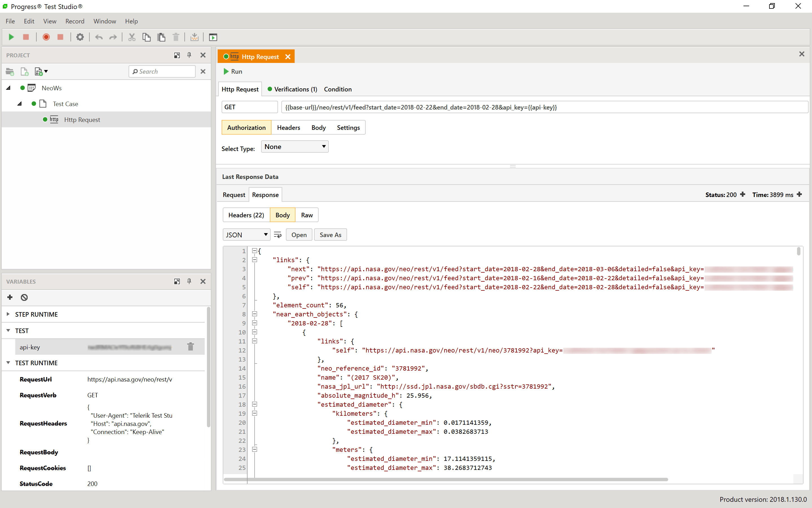Open the JSON format dropdown
This screenshot has width=812, height=508.
click(247, 235)
